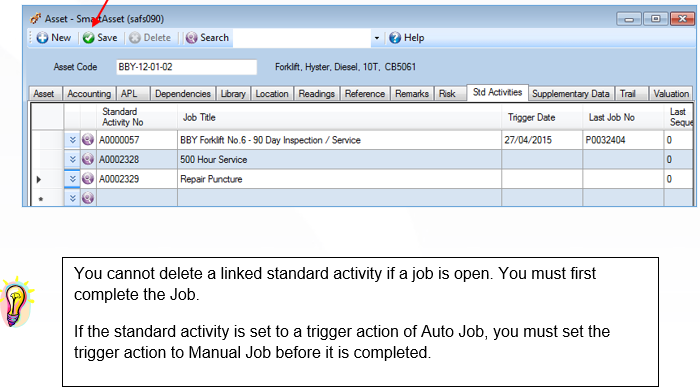700x391 pixels.
Task: Click the Asset Code input field
Action: point(186,67)
